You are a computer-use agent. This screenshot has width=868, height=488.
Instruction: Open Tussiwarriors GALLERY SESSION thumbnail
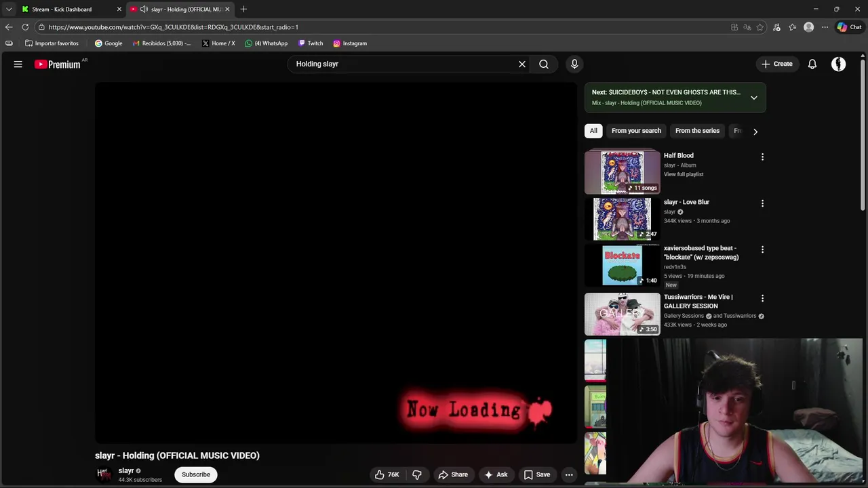(x=623, y=314)
